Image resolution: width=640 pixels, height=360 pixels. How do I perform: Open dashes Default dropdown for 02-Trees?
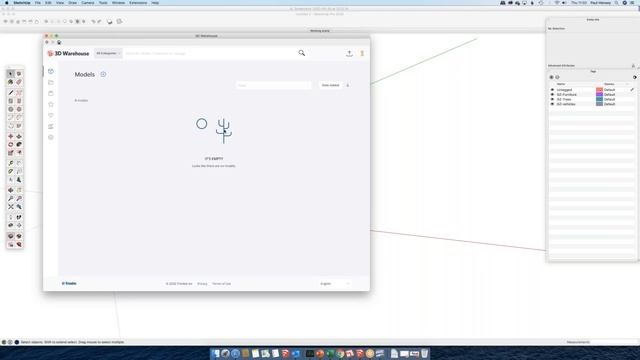pos(609,100)
